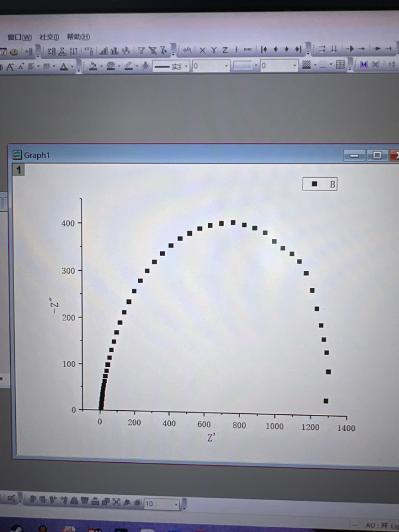Click the Graph1 window title bar
The width and height of the screenshot is (399, 532).
(x=177, y=155)
